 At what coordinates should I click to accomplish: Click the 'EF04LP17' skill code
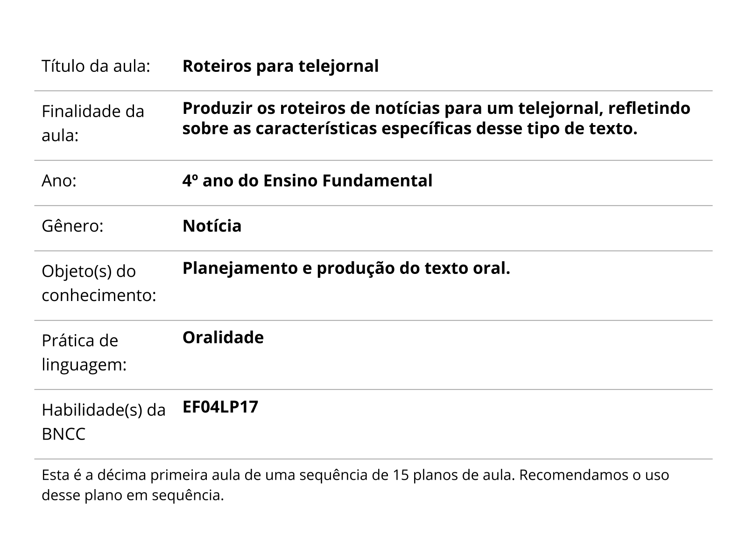coord(220,407)
